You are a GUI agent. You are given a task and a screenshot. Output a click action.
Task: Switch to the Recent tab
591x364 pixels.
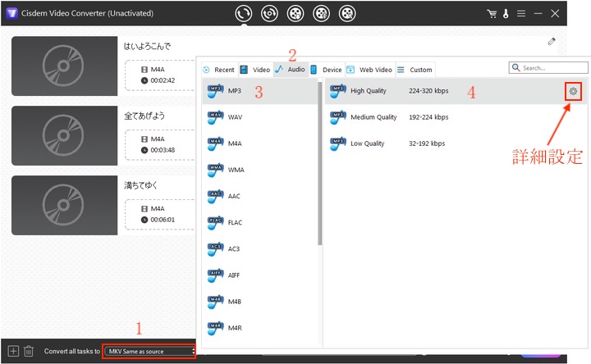pyautogui.click(x=219, y=70)
